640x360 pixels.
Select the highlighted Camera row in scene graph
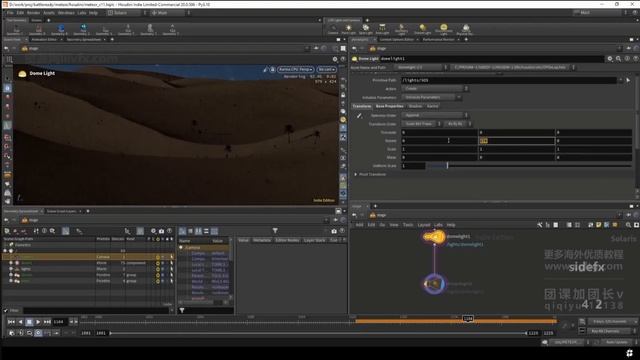(x=88, y=257)
